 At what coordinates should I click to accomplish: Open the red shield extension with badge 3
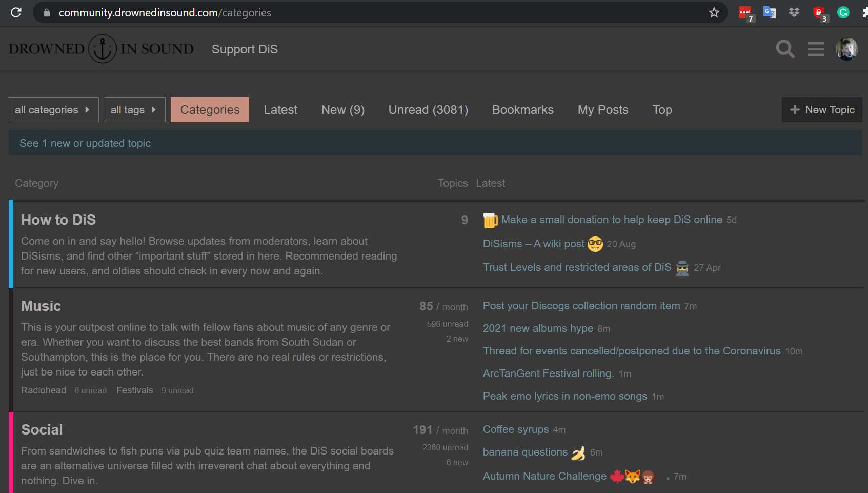click(819, 13)
